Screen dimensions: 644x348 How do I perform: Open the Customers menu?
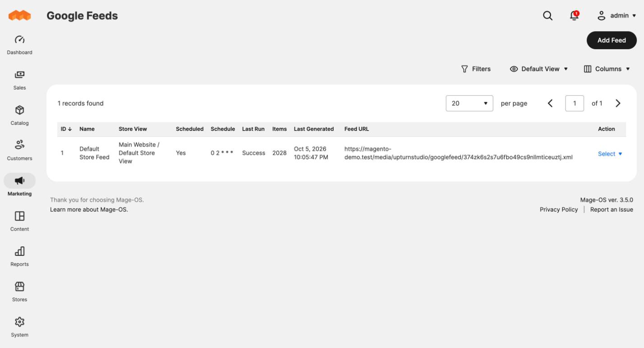[x=19, y=150]
